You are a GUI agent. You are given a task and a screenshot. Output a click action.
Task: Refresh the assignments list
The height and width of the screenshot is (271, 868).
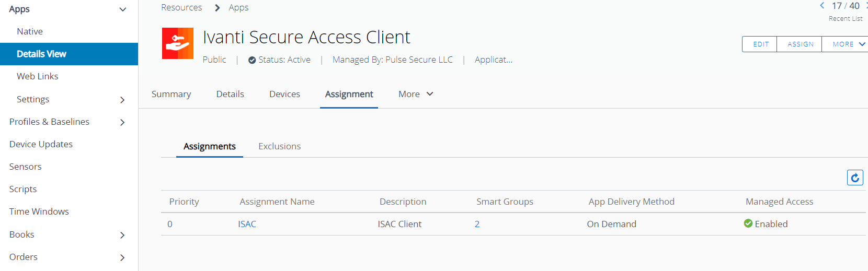point(855,178)
